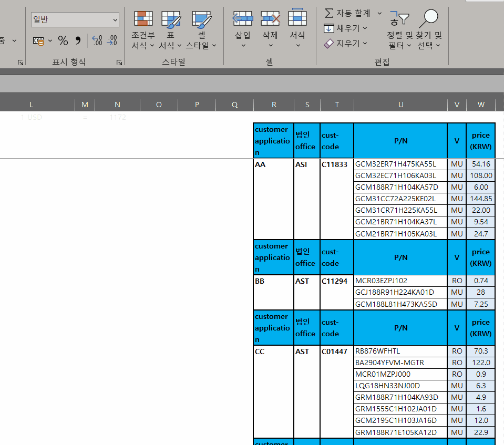
Task: Click the BB customer application cell
Action: [274, 292]
